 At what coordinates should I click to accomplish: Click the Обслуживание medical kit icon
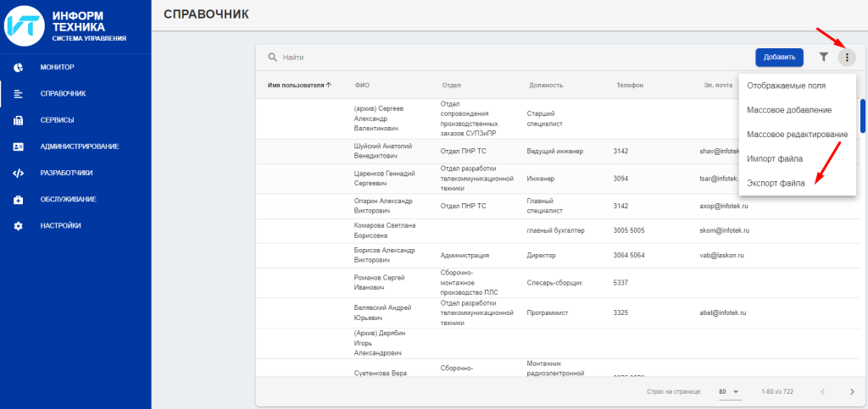[19, 200]
